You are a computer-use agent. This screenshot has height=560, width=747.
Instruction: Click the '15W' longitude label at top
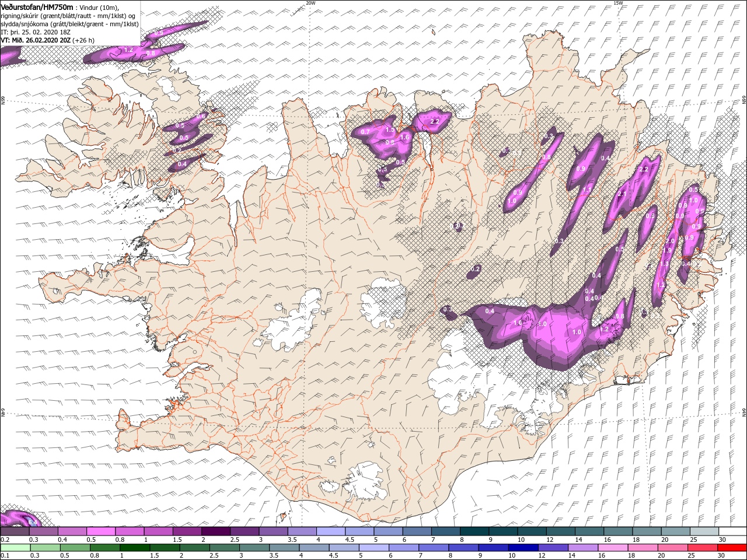(x=618, y=3)
